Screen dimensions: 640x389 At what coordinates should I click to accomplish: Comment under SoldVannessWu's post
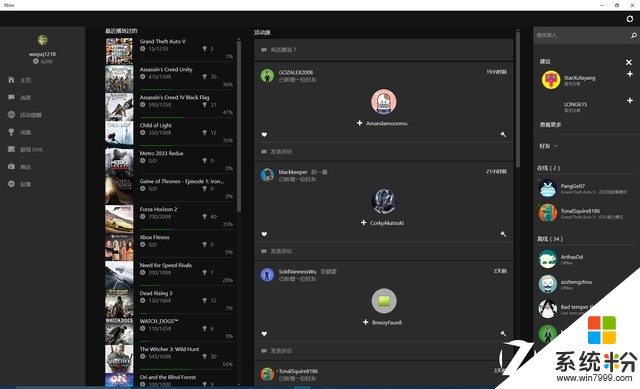384,351
